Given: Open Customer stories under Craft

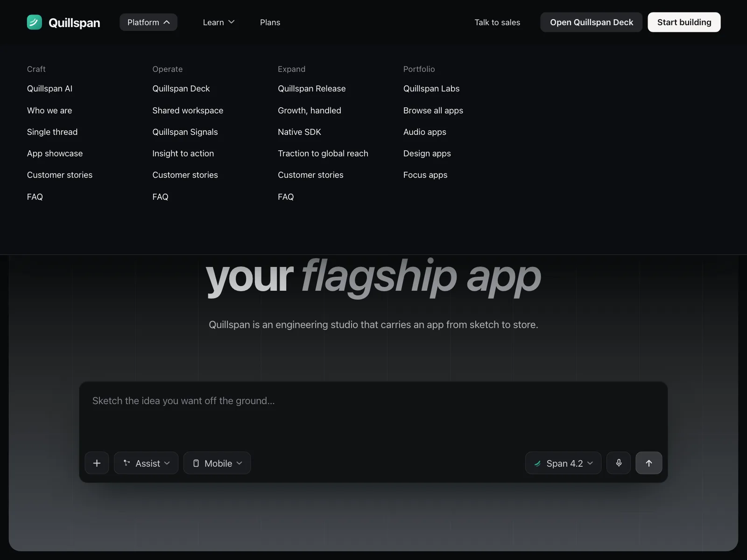Looking at the screenshot, I should tap(60, 175).
